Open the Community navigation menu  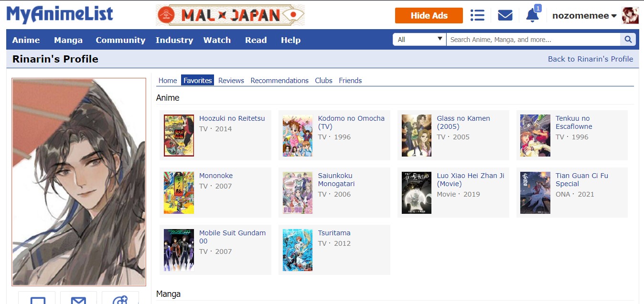coord(120,40)
